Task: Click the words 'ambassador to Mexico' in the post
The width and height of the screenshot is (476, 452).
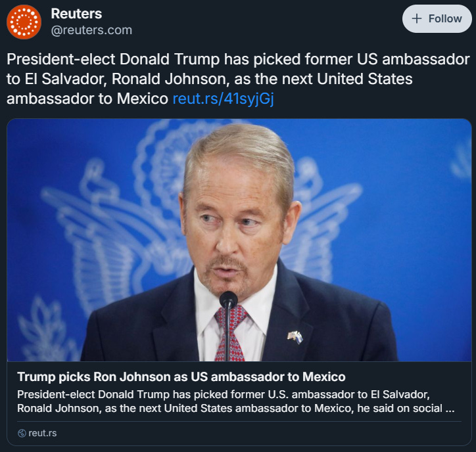Action: 87,99
